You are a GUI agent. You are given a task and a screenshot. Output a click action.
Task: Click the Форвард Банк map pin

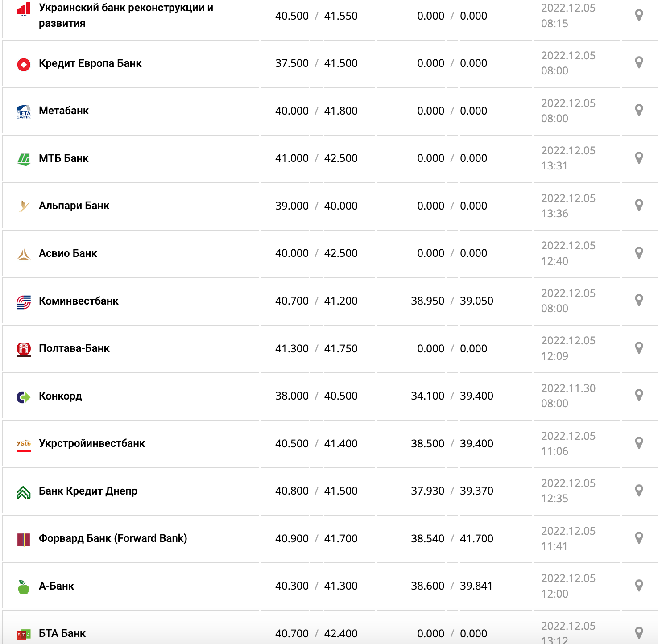(639, 538)
